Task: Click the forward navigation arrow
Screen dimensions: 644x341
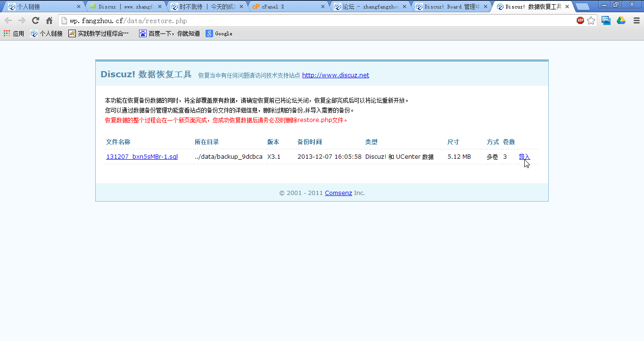Action: 22,21
